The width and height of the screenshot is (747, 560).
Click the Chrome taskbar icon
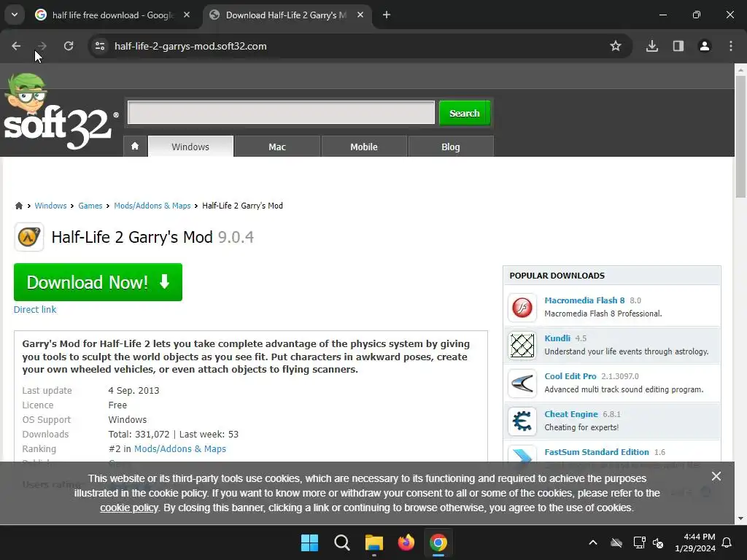(x=438, y=542)
